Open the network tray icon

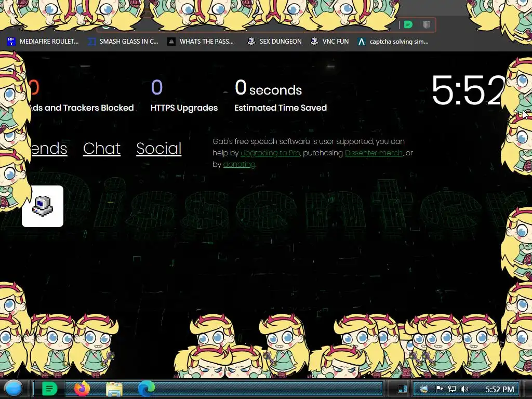pyautogui.click(x=452, y=389)
